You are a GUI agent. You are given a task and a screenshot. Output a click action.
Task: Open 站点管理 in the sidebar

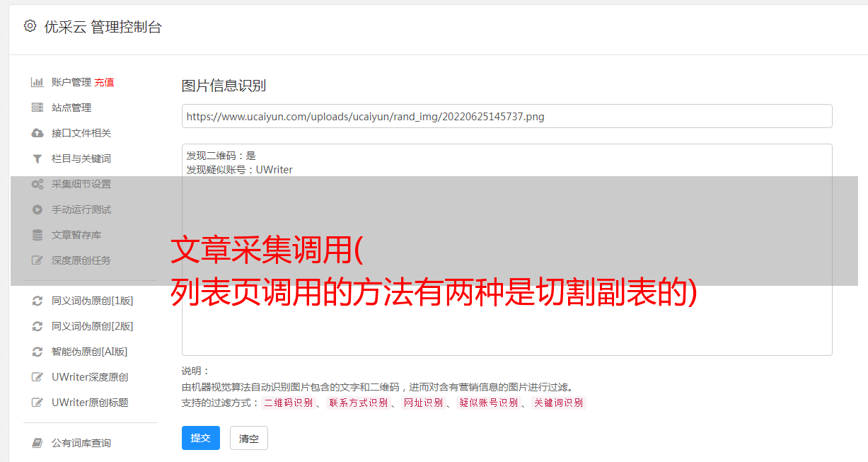71,108
